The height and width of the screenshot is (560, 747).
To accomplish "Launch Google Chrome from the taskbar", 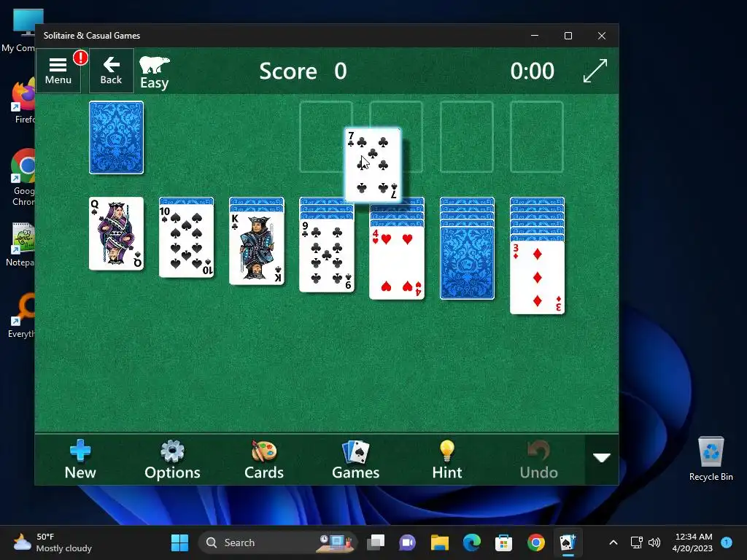I will click(536, 542).
